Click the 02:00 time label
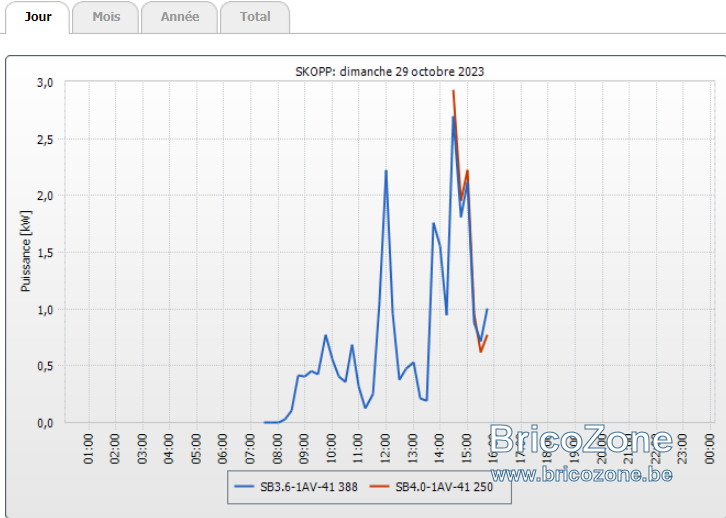This screenshot has width=726, height=518. pos(115,449)
